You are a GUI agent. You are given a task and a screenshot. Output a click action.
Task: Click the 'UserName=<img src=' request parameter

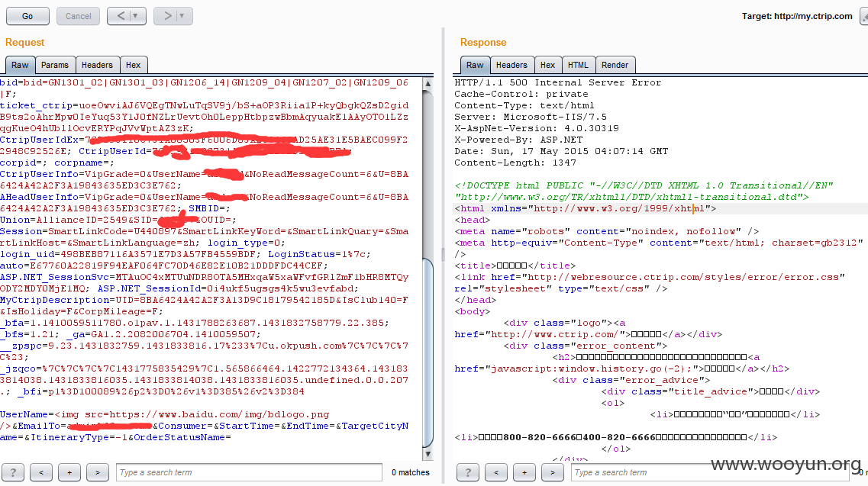pos(164,414)
